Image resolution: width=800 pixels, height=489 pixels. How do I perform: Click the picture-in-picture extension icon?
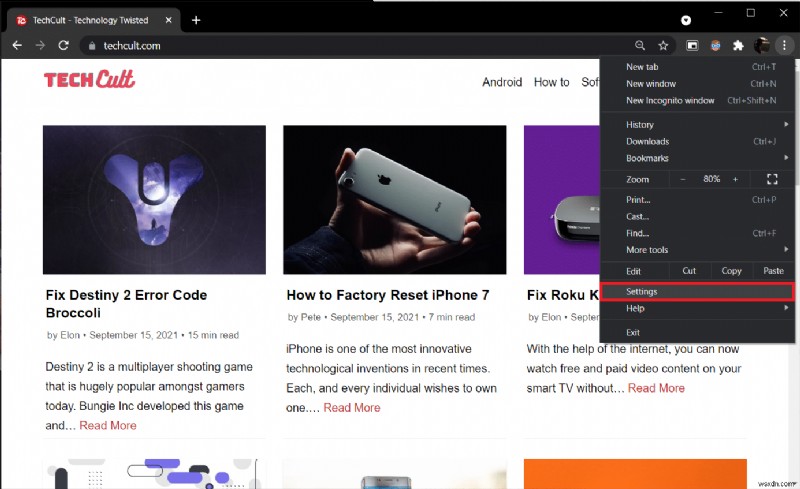tap(692, 45)
